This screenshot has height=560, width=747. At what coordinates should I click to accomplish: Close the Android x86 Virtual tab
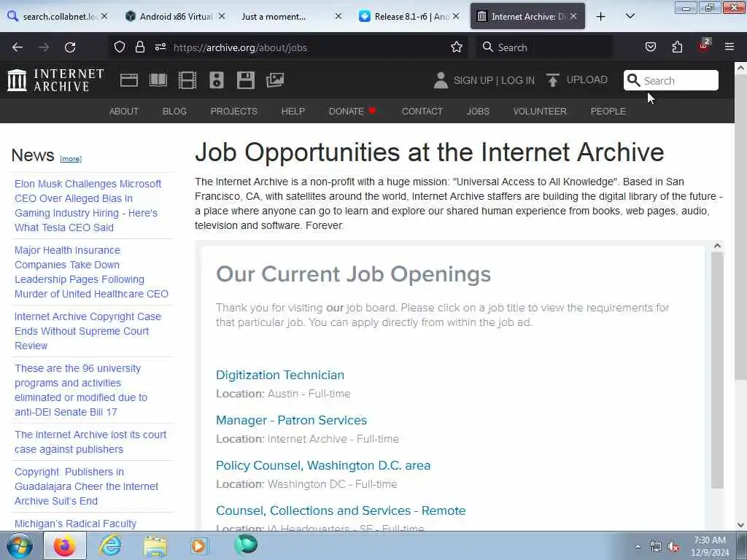tap(222, 16)
